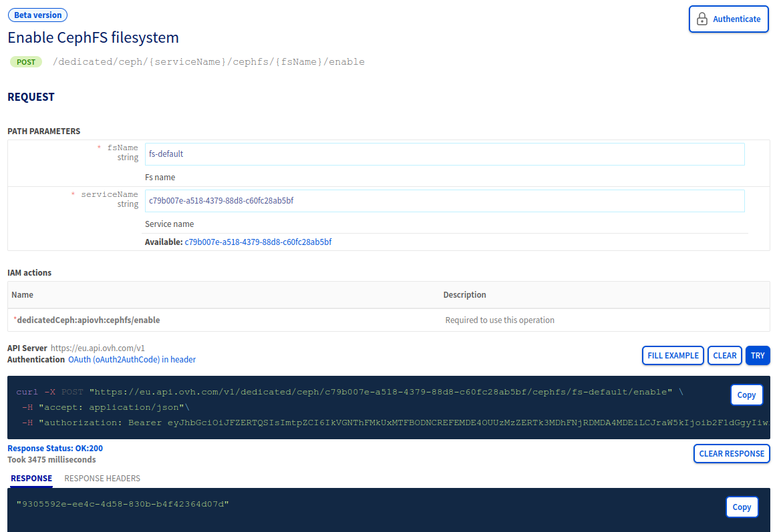Click FILL EXAMPLE to populate parameters
The width and height of the screenshot is (777, 532).
(673, 355)
